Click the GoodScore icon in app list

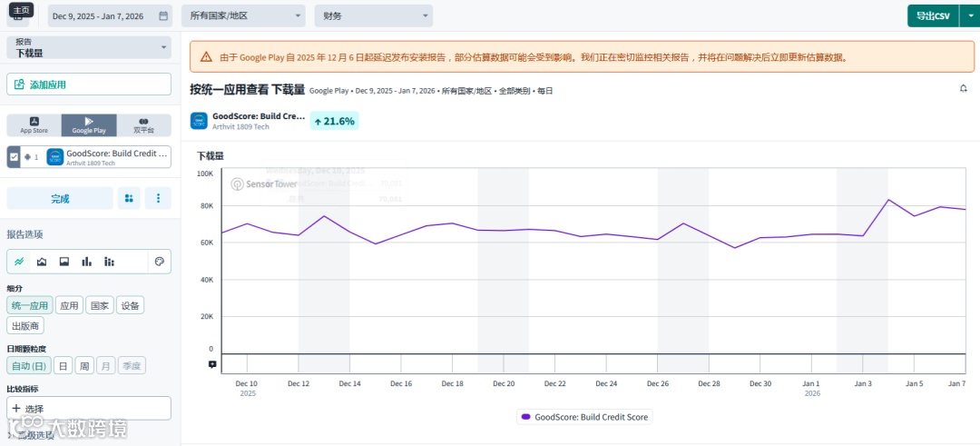click(55, 157)
